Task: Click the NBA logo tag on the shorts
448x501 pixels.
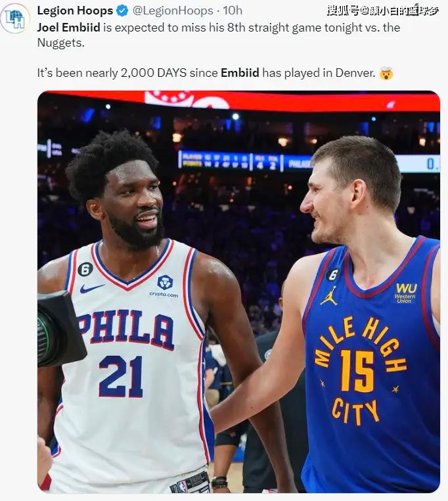Action: coord(183,487)
